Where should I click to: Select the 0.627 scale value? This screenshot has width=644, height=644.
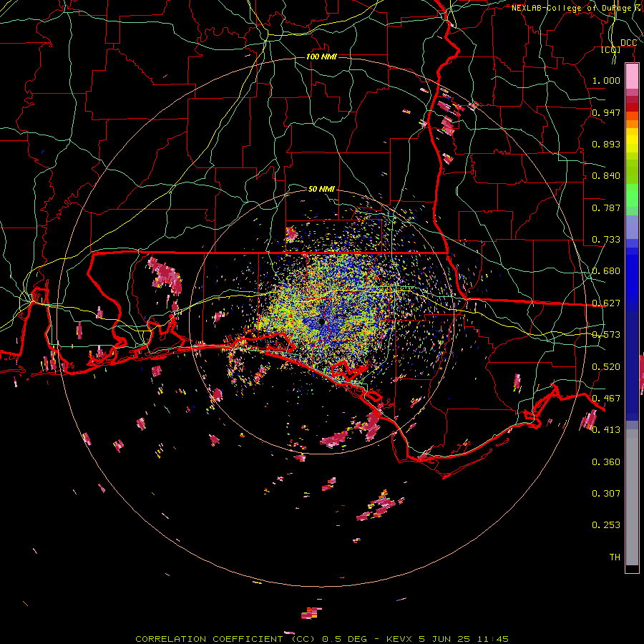tap(606, 303)
